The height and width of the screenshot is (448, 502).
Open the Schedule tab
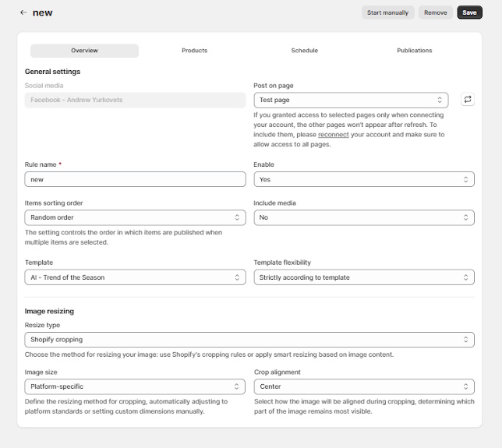304,51
